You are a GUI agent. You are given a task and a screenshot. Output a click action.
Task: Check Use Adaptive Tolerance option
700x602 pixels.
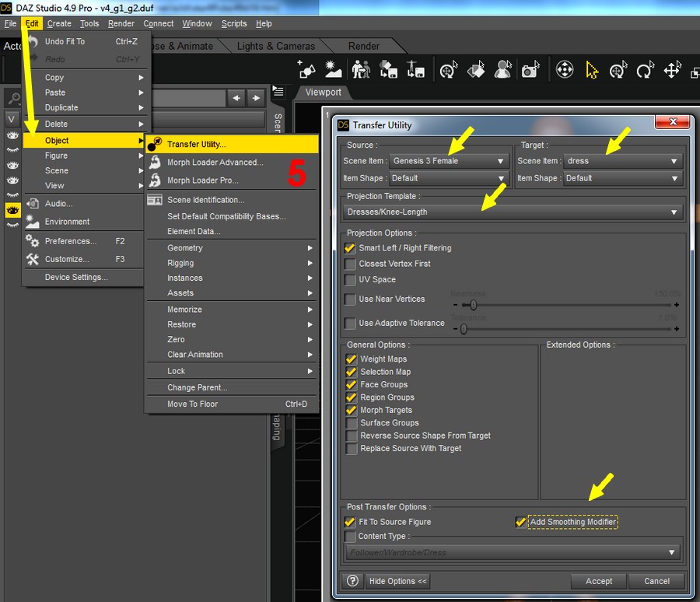click(350, 324)
